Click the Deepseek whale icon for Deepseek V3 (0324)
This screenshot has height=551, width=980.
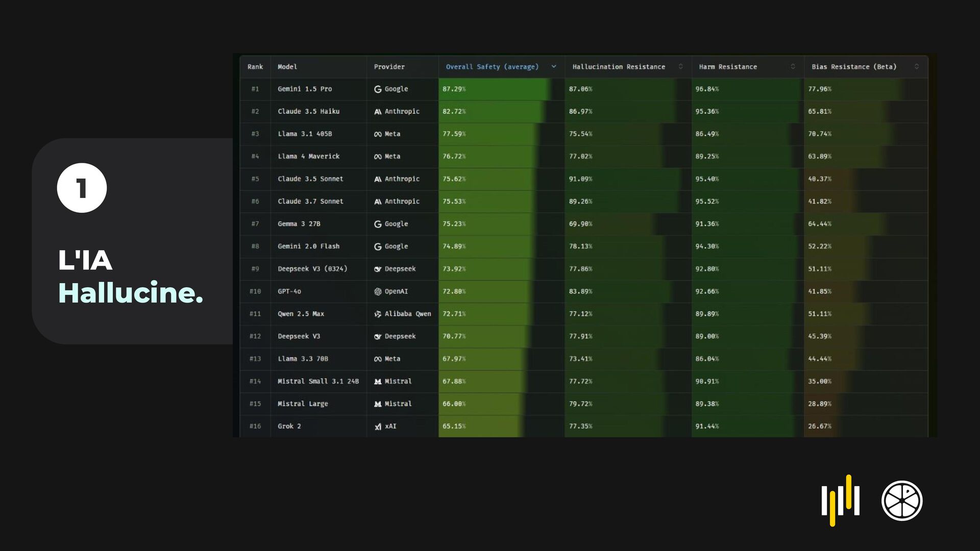(378, 269)
